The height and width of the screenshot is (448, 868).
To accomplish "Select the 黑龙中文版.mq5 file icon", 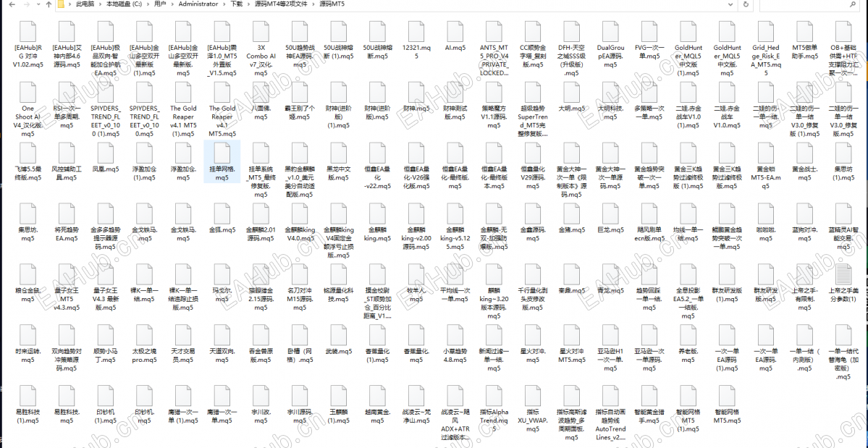I will 338,153.
